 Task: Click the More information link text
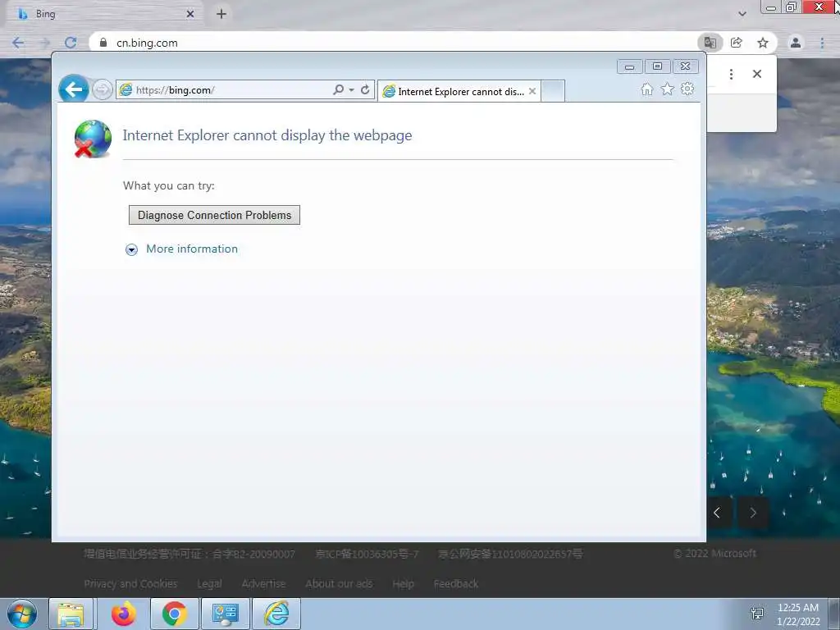[x=192, y=249]
